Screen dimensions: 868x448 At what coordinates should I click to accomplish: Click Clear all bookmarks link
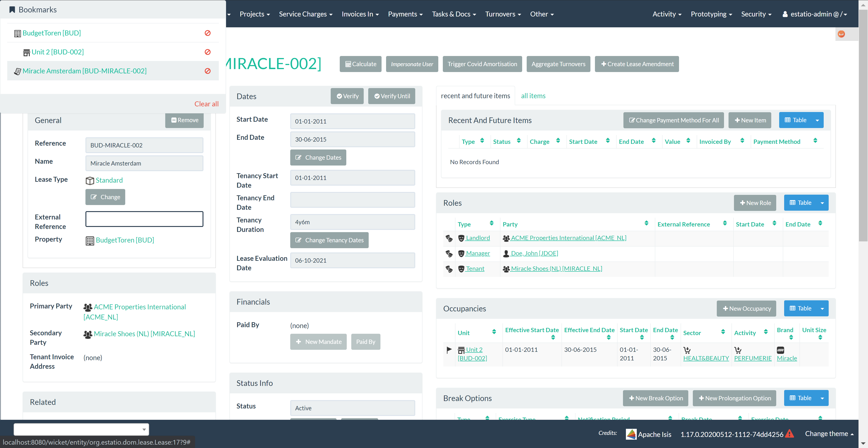206,104
